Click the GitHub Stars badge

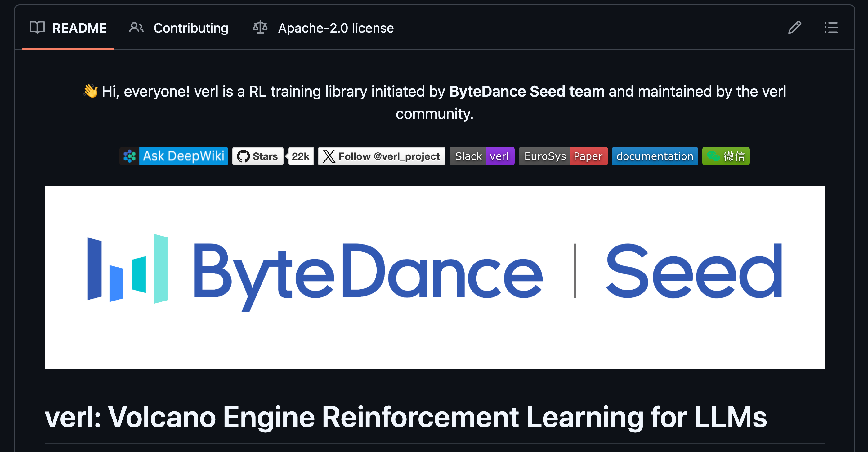[258, 156]
